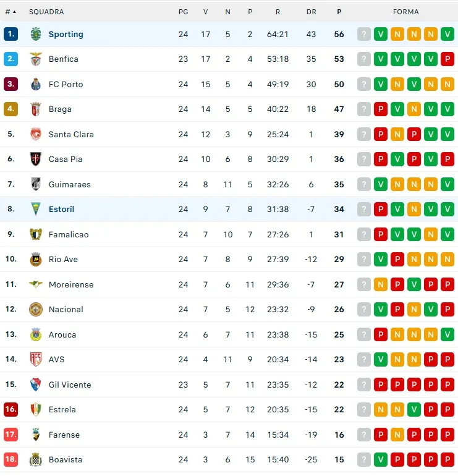Click the FC Porto crest icon
This screenshot has width=458, height=476.
coord(36,84)
